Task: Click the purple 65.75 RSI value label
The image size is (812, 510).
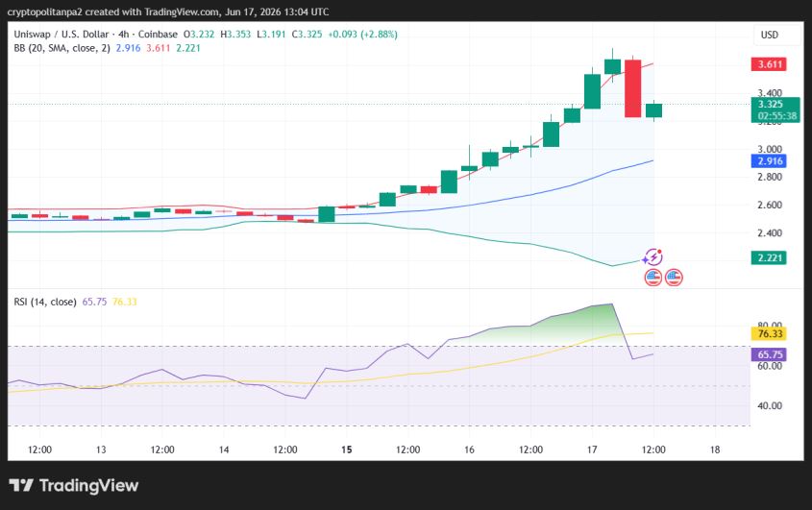Action: (x=769, y=354)
